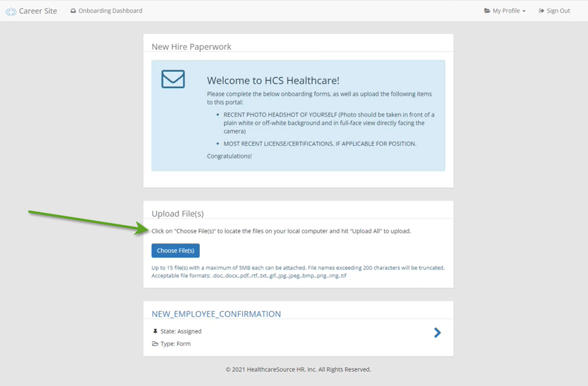Screen dimensions: 588x386
Task: Click the caret next to My Profile
Action: point(524,11)
